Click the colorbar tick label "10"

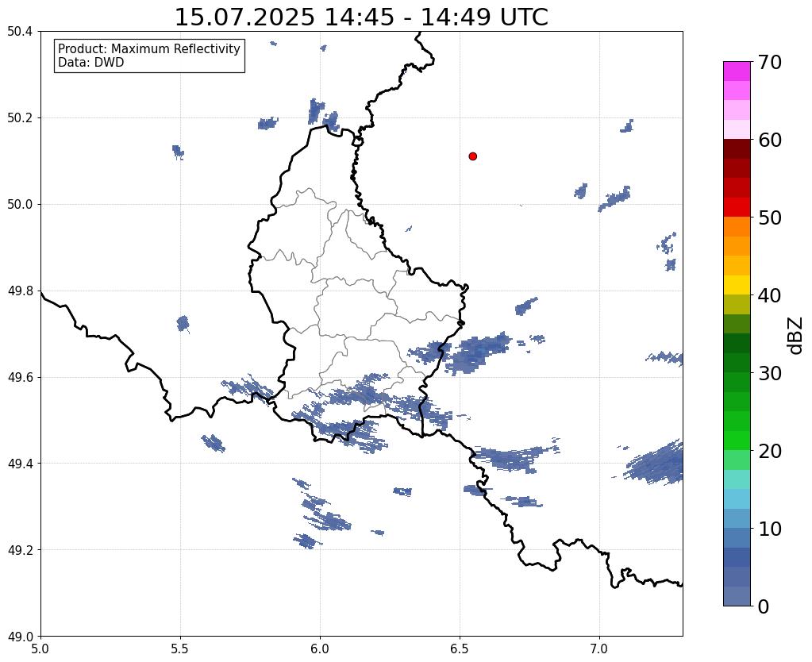[x=770, y=529]
